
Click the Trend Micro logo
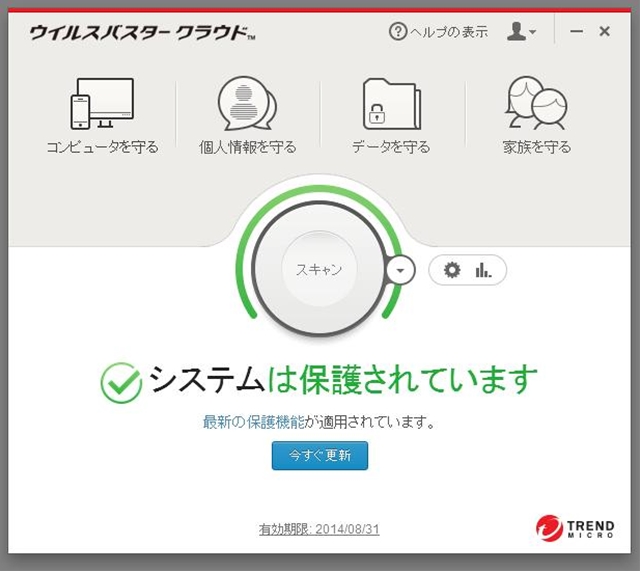pyautogui.click(x=575, y=528)
